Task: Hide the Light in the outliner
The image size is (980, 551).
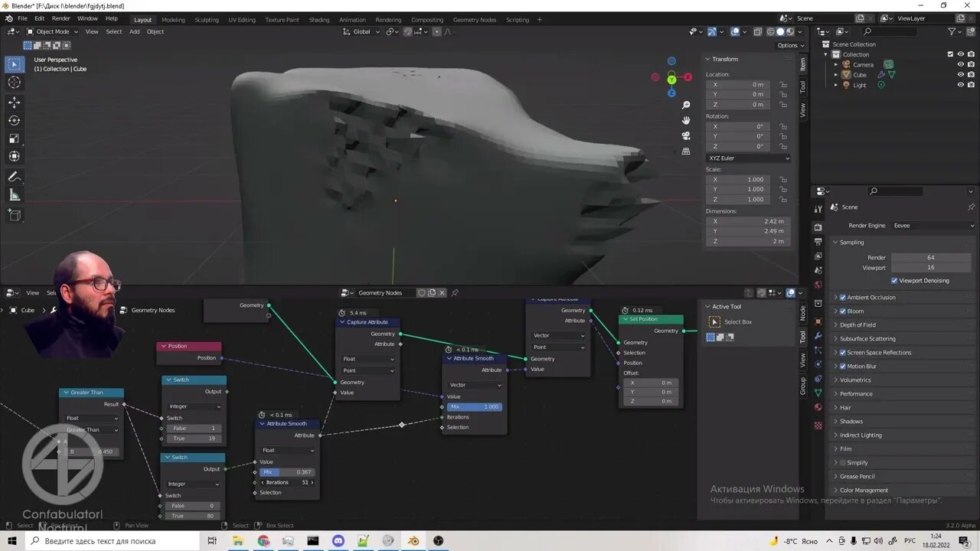Action: pyautogui.click(x=961, y=84)
